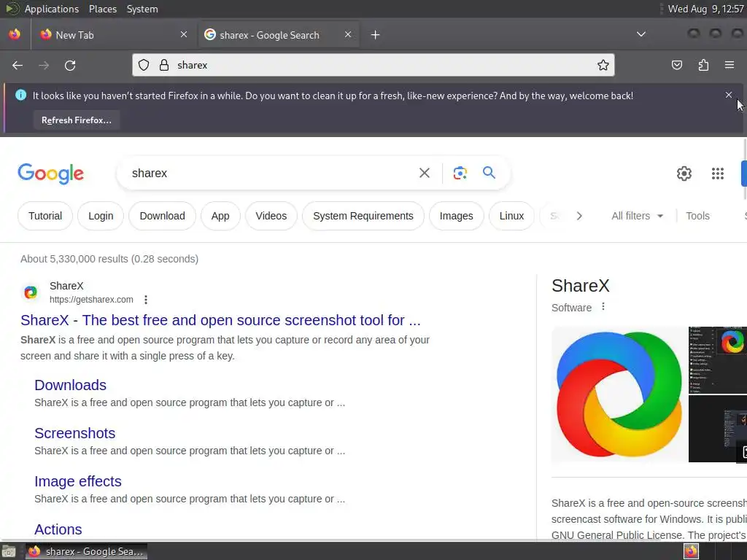Click the ShareX site favicon in result
The width and height of the screenshot is (747, 560).
coord(31,292)
